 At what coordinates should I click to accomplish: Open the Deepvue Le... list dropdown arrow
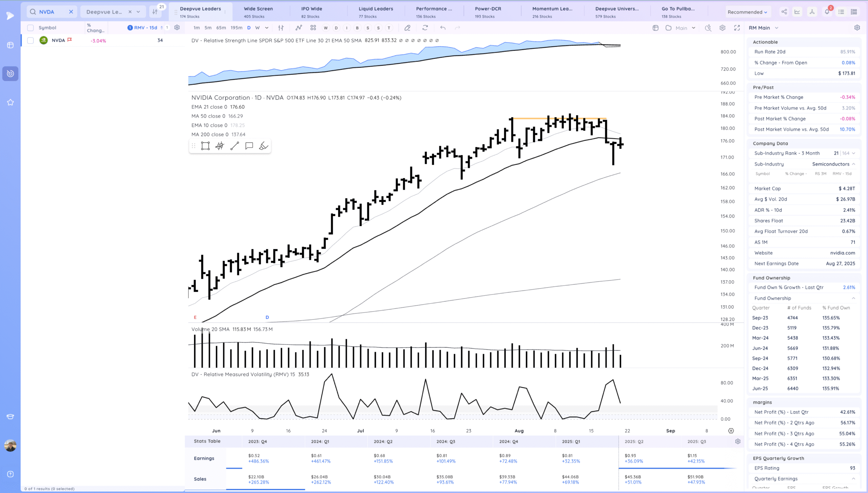(x=138, y=12)
